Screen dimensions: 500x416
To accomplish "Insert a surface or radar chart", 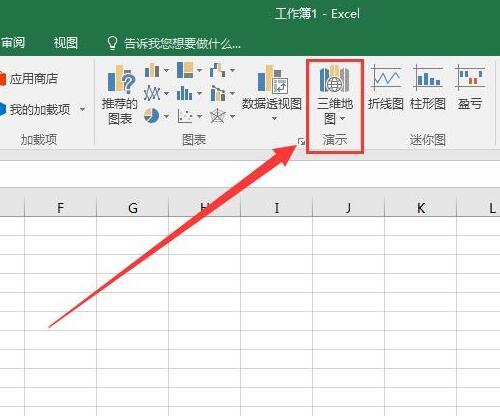I will (x=222, y=116).
